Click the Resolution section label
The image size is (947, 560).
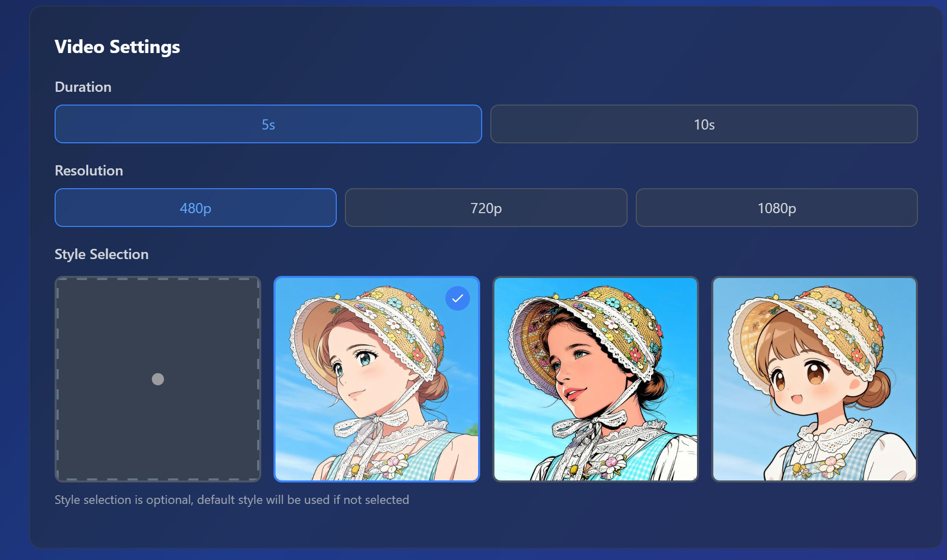pyautogui.click(x=89, y=171)
